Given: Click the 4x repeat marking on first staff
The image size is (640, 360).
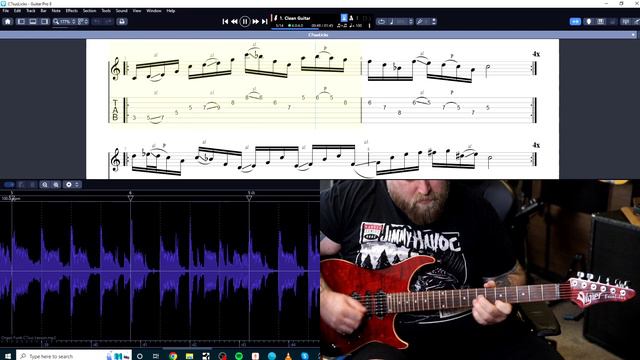Looking at the screenshot, I should (x=536, y=54).
